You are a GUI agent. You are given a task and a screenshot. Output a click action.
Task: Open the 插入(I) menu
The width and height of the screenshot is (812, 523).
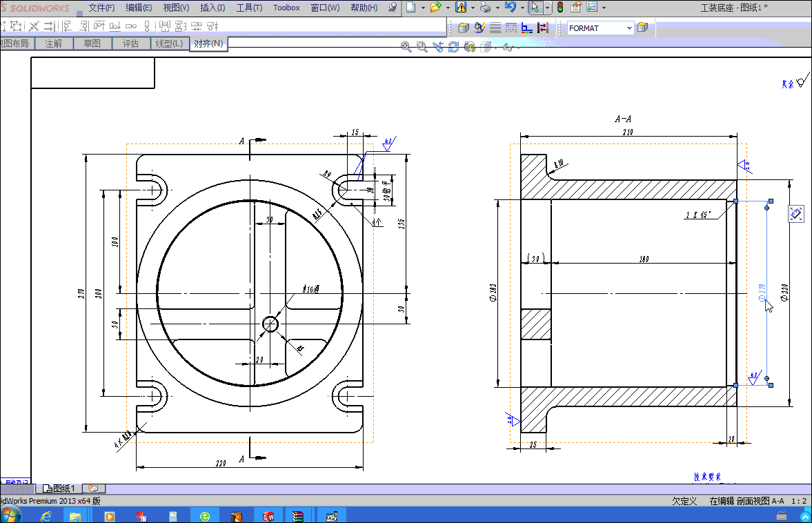[212, 8]
